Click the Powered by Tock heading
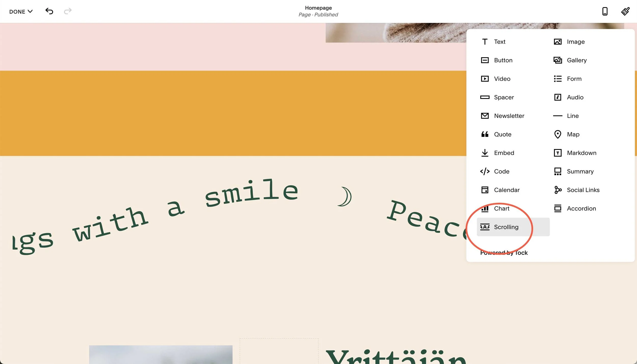 [x=504, y=253]
